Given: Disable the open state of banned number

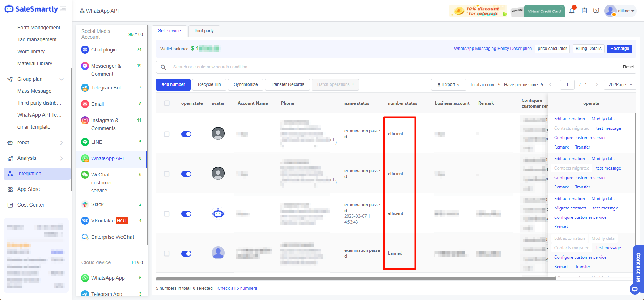Looking at the screenshot, I should coord(186,254).
